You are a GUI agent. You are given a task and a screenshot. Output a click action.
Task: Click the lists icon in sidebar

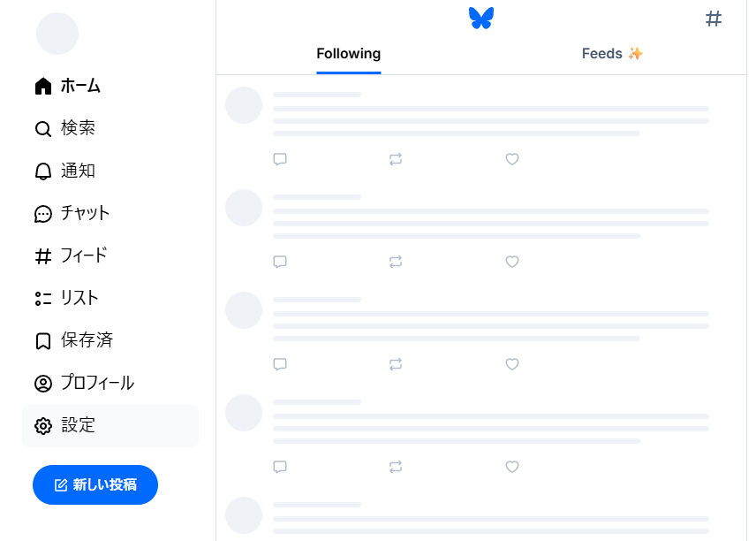[x=43, y=299]
